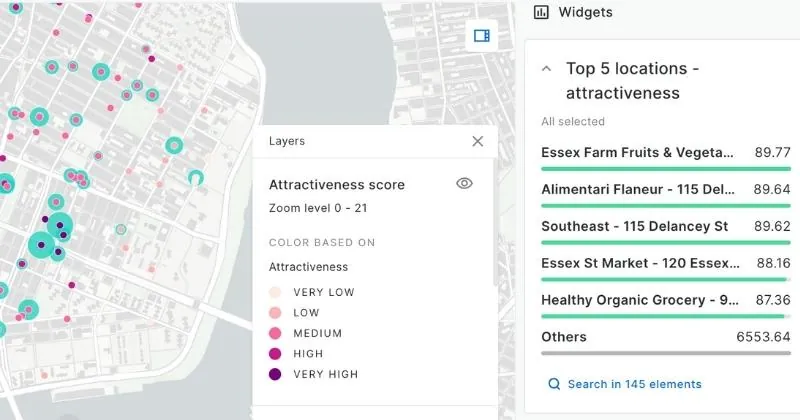
Task: Close the Layers panel
Action: pyautogui.click(x=477, y=141)
